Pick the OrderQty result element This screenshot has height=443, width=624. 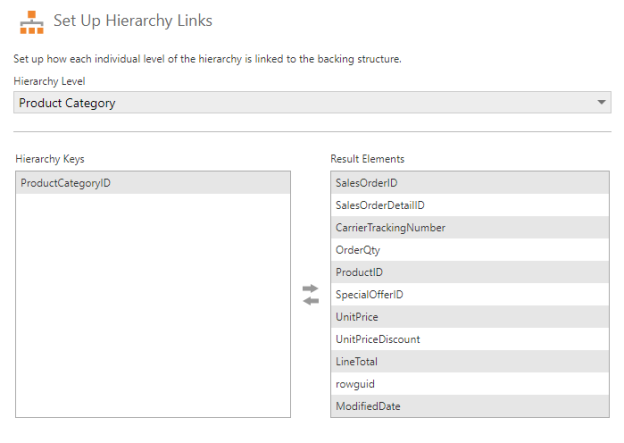(469, 250)
